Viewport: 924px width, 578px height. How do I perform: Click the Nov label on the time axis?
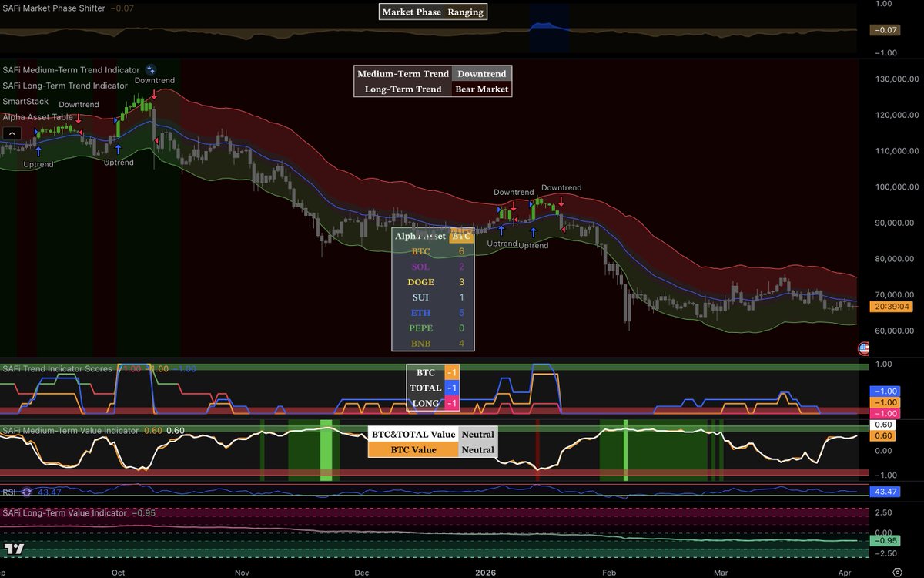click(x=242, y=573)
